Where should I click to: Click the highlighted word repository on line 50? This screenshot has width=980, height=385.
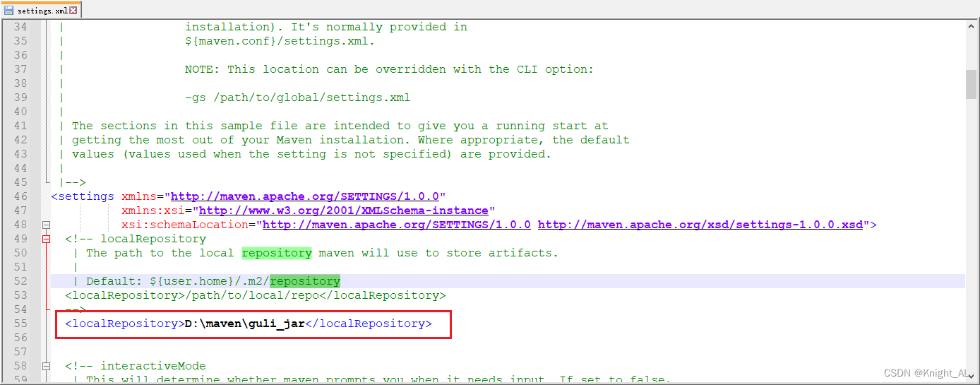277,253
